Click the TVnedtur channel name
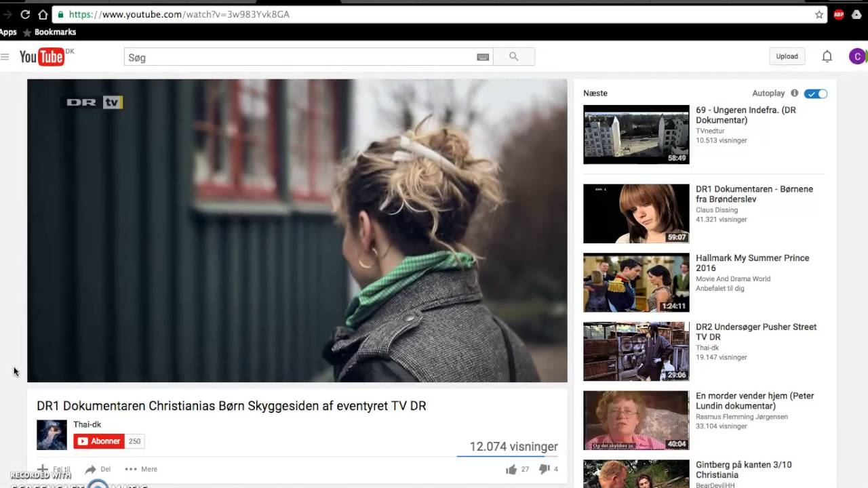This screenshot has height=488, width=868. (710, 131)
